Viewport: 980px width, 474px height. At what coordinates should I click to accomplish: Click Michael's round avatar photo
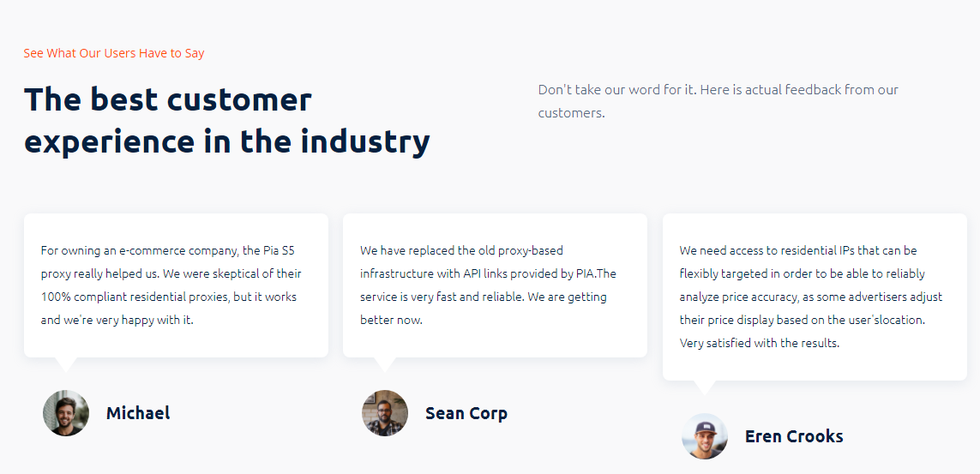click(66, 413)
